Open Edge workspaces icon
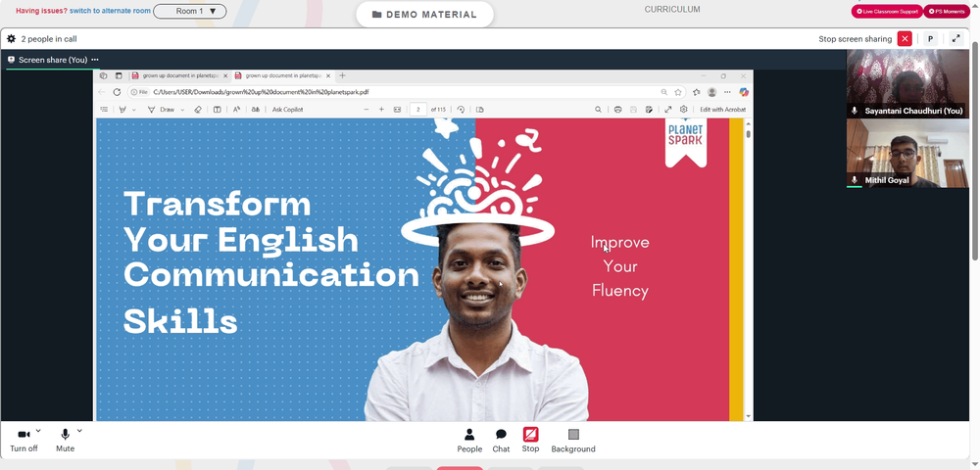 [104, 75]
